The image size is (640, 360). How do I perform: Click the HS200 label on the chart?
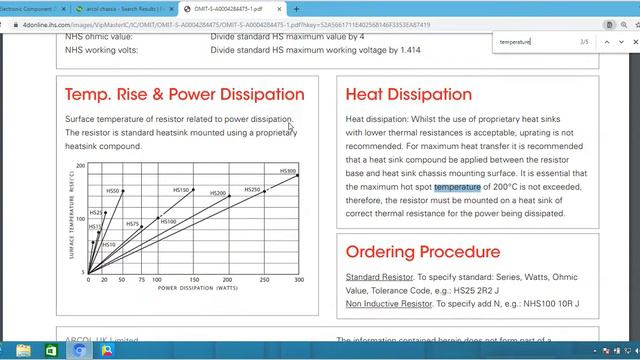[218, 193]
